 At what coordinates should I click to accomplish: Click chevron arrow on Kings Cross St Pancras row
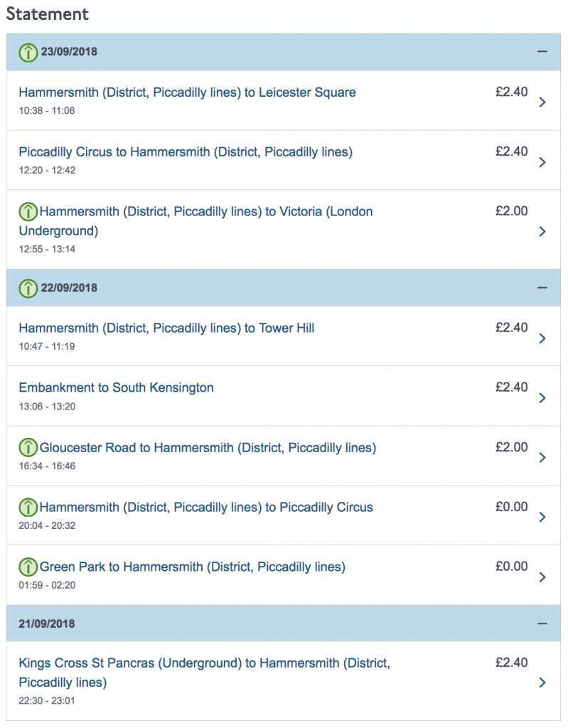click(542, 682)
